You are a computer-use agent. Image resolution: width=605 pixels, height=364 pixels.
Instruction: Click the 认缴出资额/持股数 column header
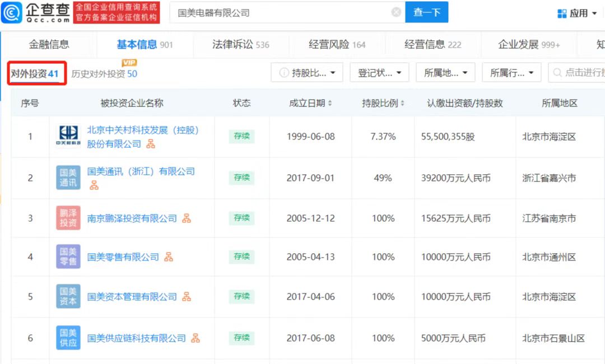(465, 104)
